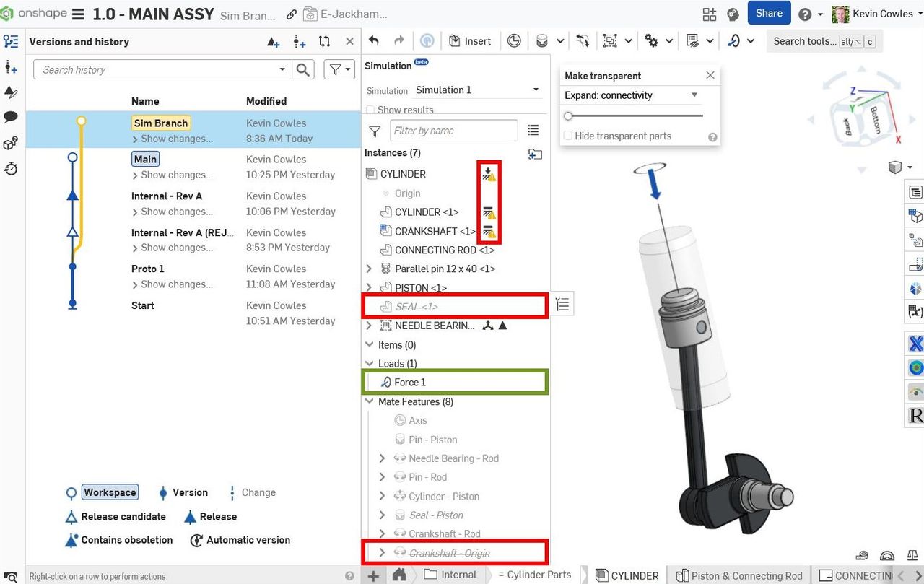The height and width of the screenshot is (584, 924).
Task: Click the list view icon beside Filter by name
Action: 533,130
